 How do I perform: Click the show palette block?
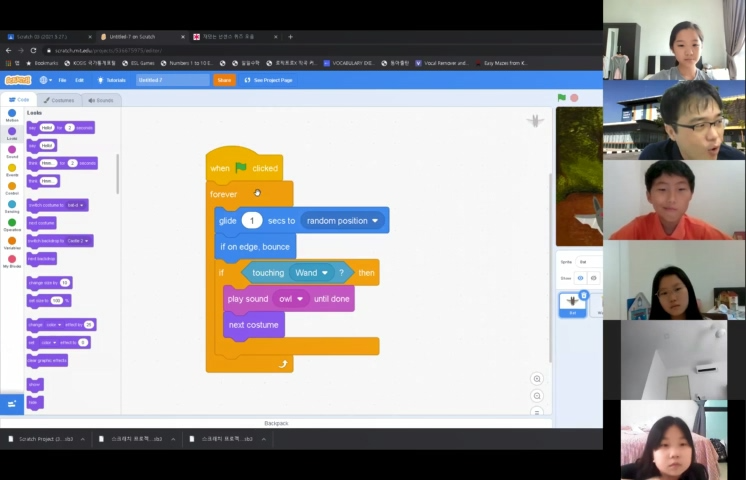[x=35, y=384]
